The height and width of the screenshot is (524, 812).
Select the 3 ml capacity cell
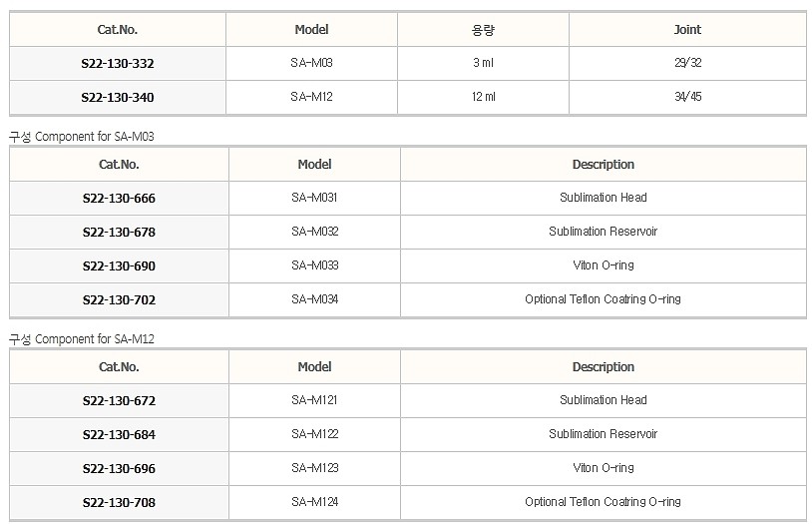[x=483, y=63]
